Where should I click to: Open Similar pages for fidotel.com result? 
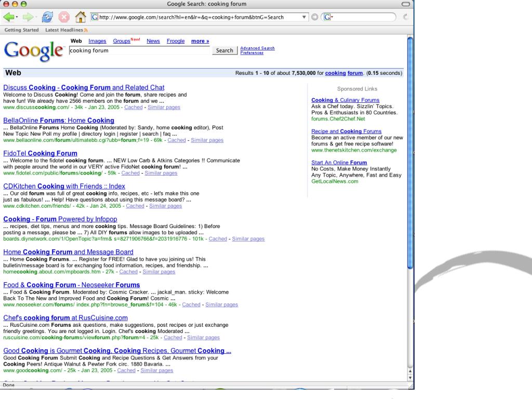coord(161,173)
